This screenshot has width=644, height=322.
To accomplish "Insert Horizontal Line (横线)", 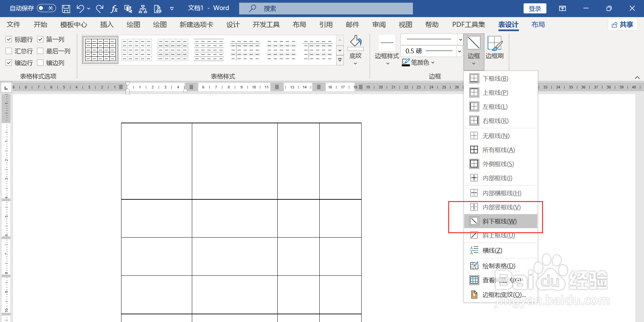I will coord(501,250).
